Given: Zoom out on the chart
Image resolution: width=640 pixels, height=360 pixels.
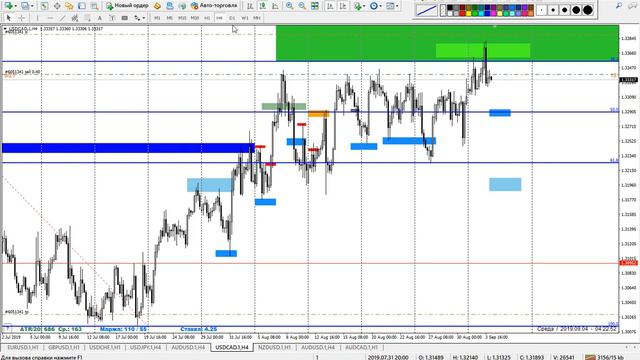Looking at the screenshot, I should [302, 6].
